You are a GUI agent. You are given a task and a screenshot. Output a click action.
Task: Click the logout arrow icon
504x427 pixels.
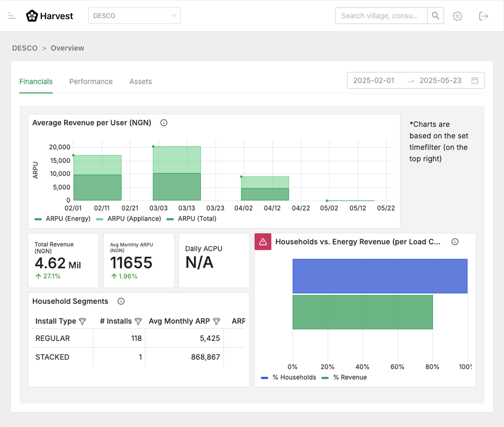click(x=483, y=16)
